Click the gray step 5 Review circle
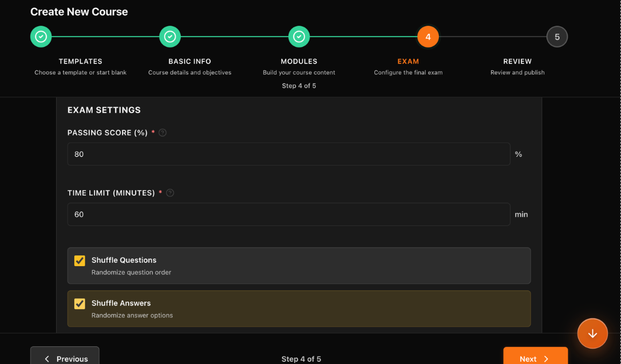This screenshot has height=364, width=621. click(x=557, y=37)
